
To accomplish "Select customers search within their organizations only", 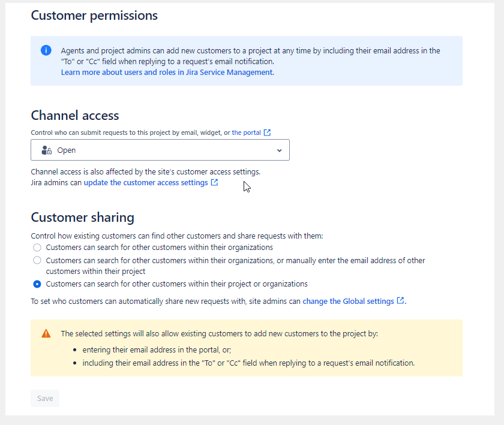I will pos(37,248).
